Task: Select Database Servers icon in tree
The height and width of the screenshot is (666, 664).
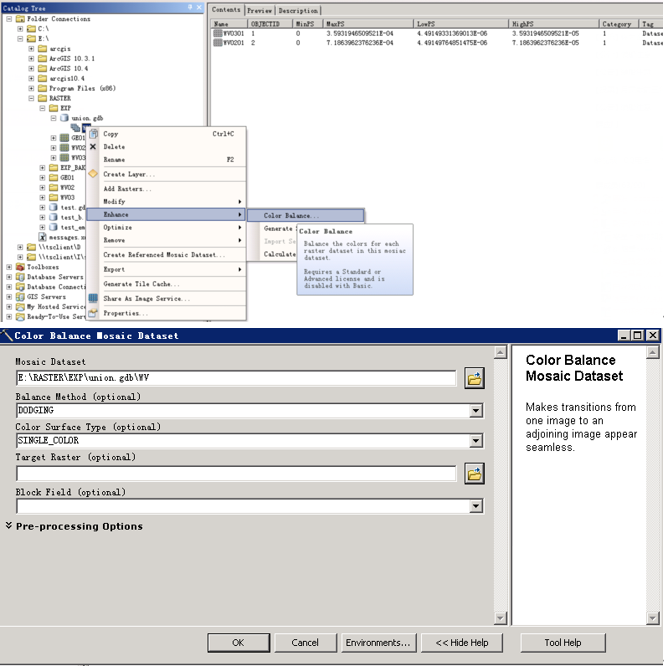Action: point(20,277)
